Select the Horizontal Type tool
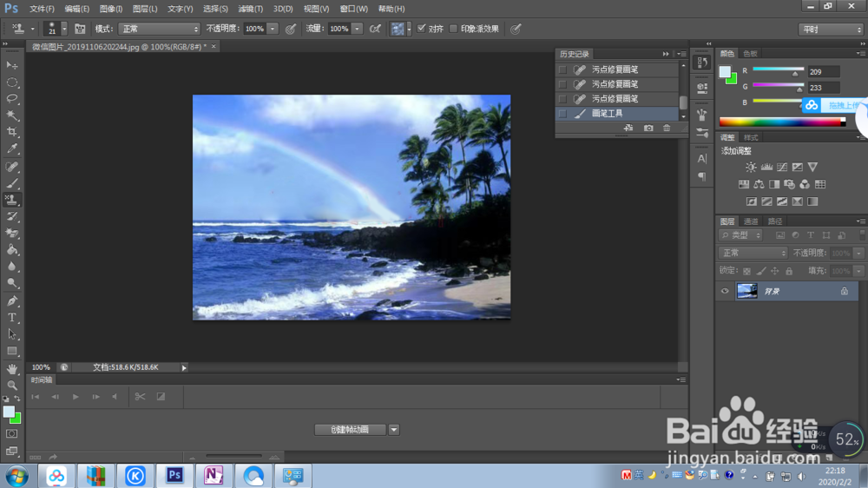 point(11,318)
